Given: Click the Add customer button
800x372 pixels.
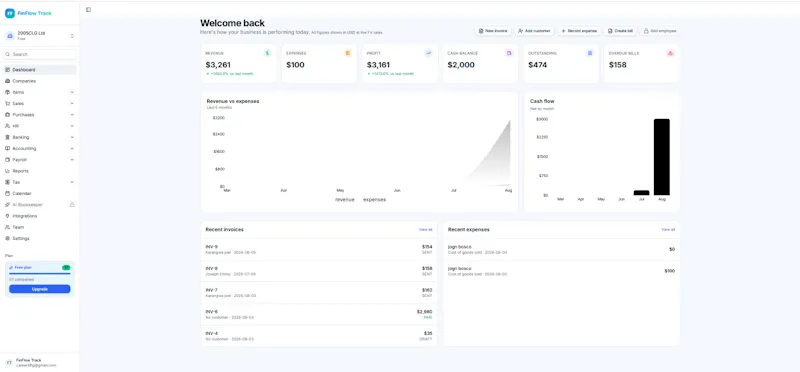Looking at the screenshot, I should click(534, 31).
